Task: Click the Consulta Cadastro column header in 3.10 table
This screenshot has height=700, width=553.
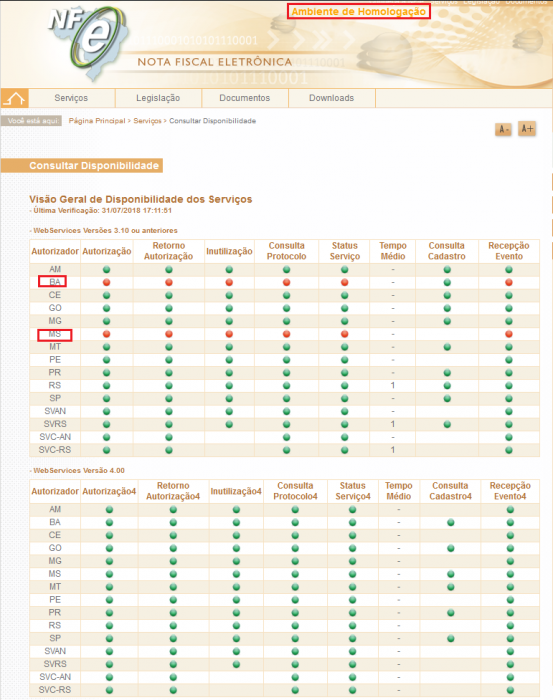Action: pos(447,251)
